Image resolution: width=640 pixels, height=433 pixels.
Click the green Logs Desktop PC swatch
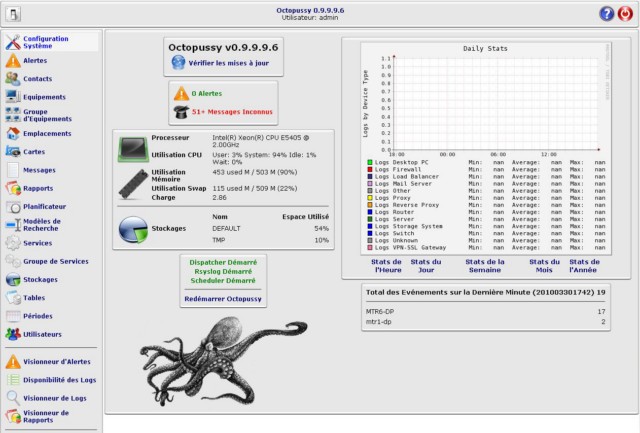coord(370,162)
